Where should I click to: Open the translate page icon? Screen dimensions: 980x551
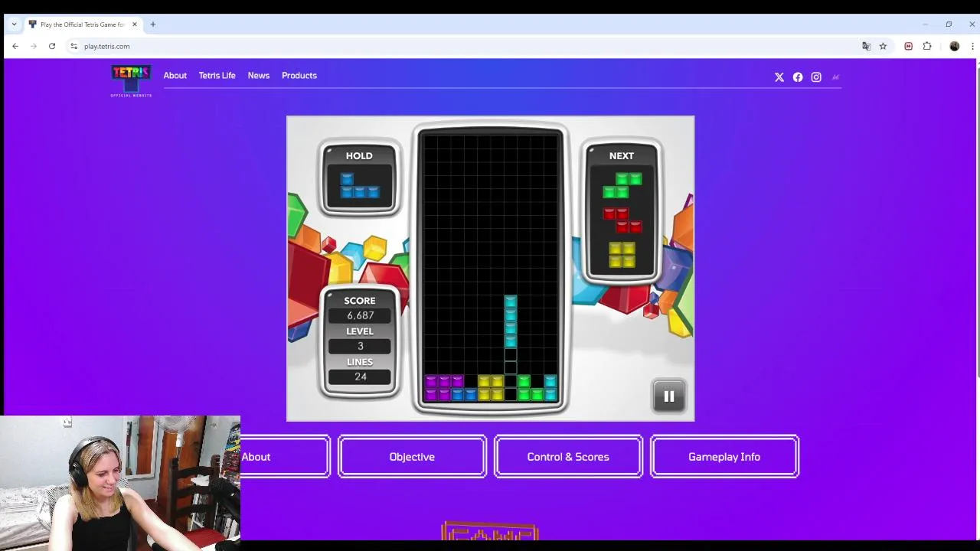coord(867,46)
